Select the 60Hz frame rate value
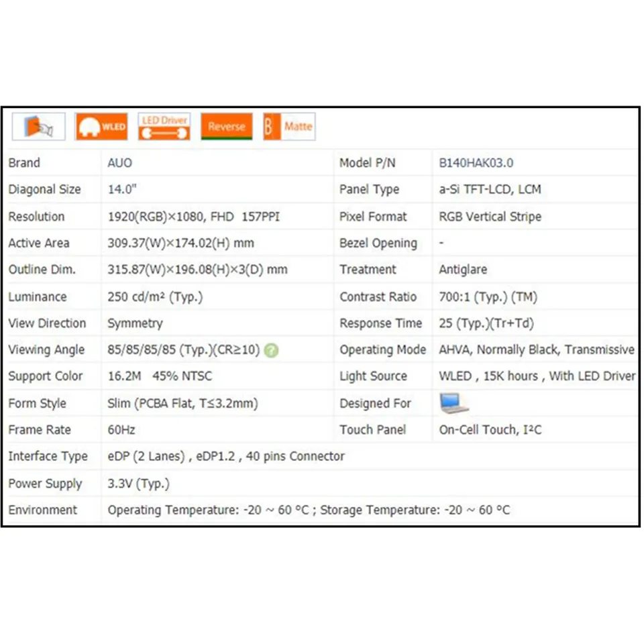644x644 pixels. click(x=121, y=430)
